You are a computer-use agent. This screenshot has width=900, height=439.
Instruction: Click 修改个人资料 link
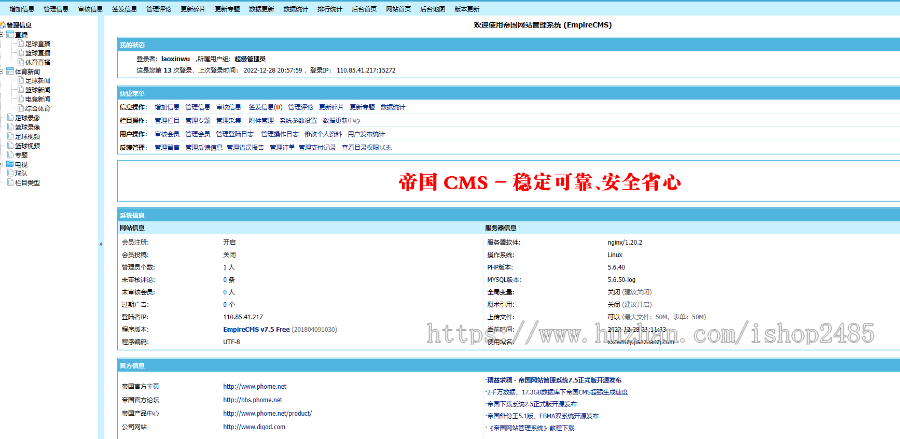point(323,134)
